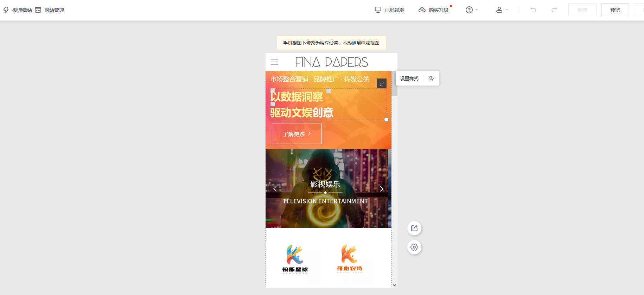Open the help question mark dropdown
644x295 pixels.
(472, 10)
